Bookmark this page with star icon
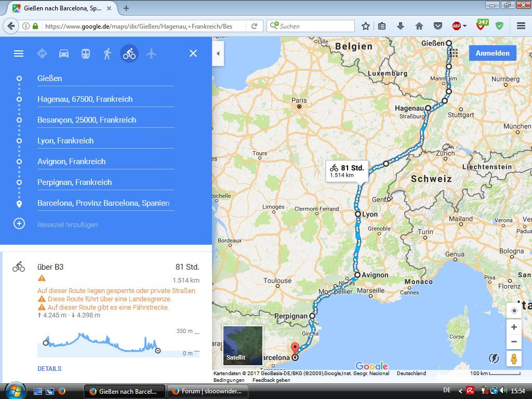Screen dimensions: 532x399 366,26
